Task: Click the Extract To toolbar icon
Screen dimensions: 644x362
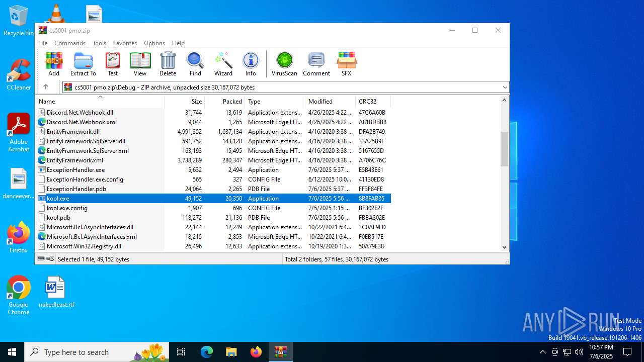Action: tap(83, 64)
